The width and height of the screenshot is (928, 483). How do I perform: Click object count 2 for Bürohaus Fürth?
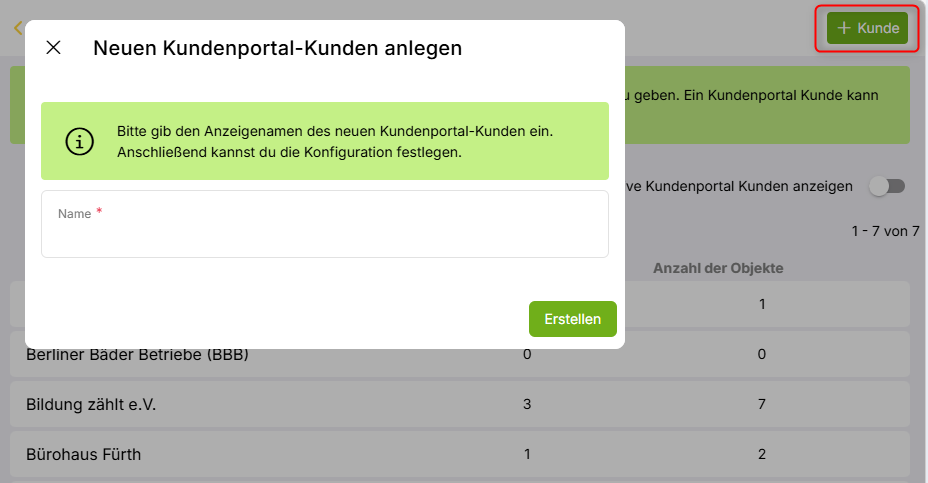(x=762, y=454)
